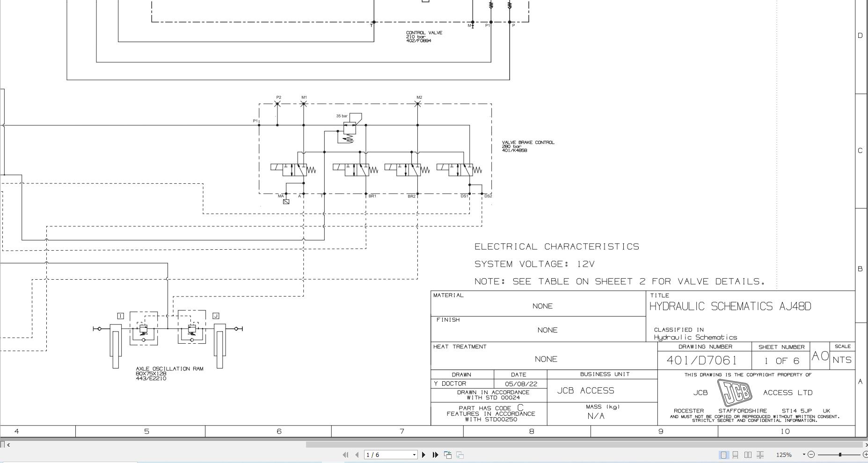Image resolution: width=868 pixels, height=463 pixels.
Task: Click the previous view icon
Action: pos(448,455)
